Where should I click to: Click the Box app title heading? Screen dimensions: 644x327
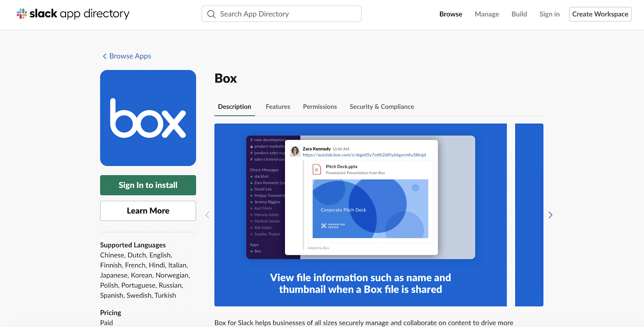tap(226, 78)
